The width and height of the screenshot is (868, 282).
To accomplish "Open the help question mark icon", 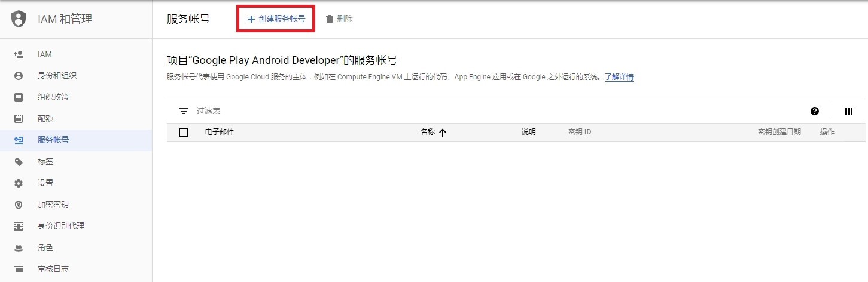I will [814, 111].
